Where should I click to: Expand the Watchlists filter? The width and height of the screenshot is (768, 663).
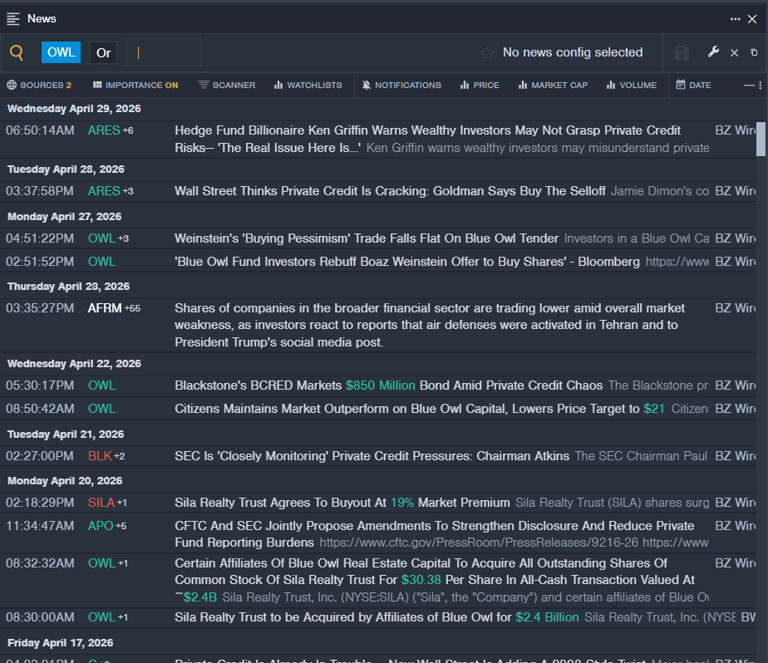308,85
